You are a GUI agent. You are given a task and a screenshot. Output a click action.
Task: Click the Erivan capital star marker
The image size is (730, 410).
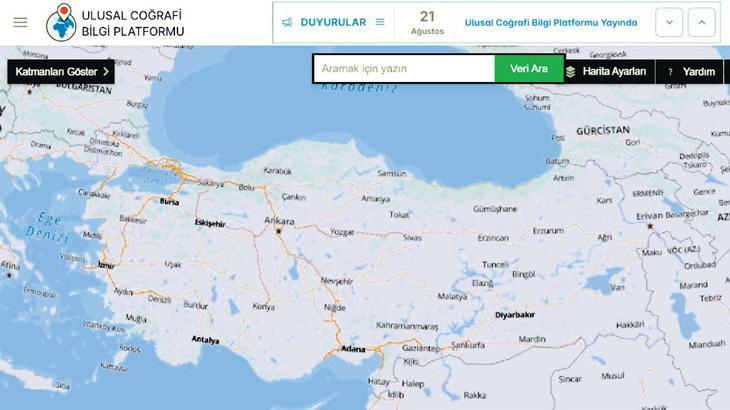650,226
